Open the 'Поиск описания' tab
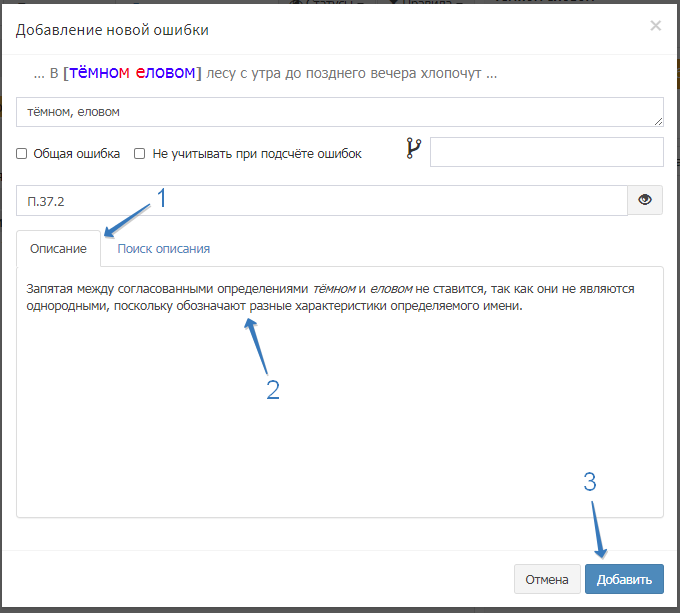This screenshot has width=680, height=613. coord(163,248)
